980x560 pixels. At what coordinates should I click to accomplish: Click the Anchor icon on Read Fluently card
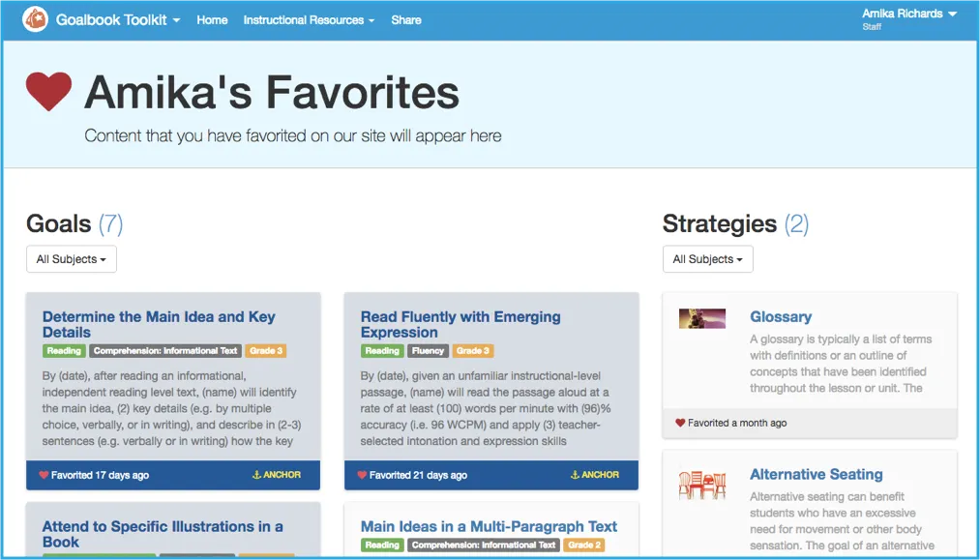575,475
